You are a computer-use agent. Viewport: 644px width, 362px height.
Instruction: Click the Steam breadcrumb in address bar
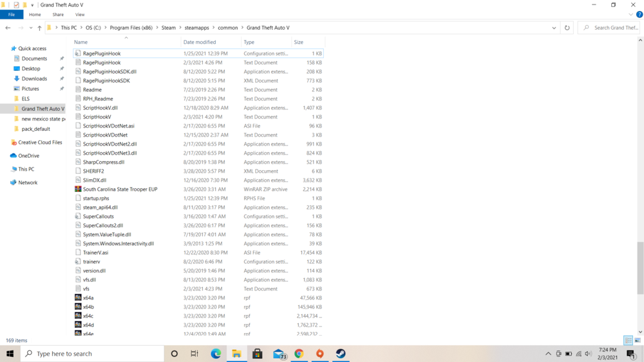(168, 28)
